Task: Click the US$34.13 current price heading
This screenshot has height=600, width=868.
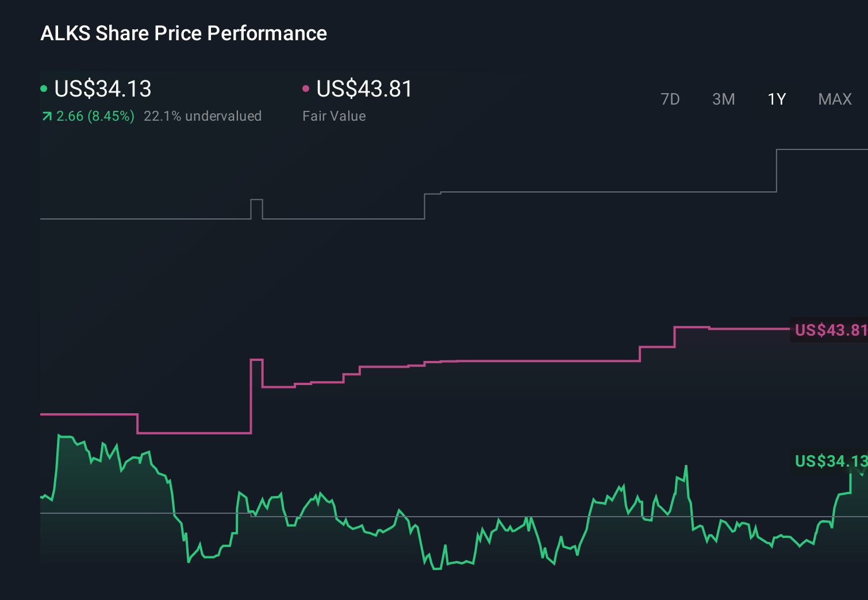Action: click(102, 89)
